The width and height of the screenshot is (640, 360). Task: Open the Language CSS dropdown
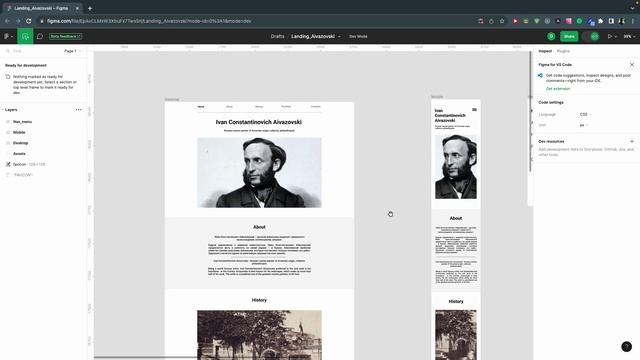(x=585, y=114)
